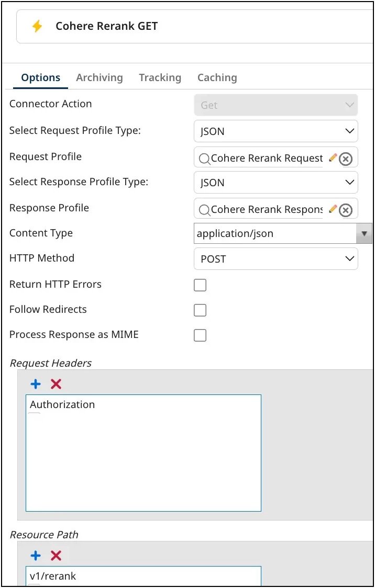Search Request Profile via magnifier icon
The image size is (375, 588).
[x=204, y=159]
